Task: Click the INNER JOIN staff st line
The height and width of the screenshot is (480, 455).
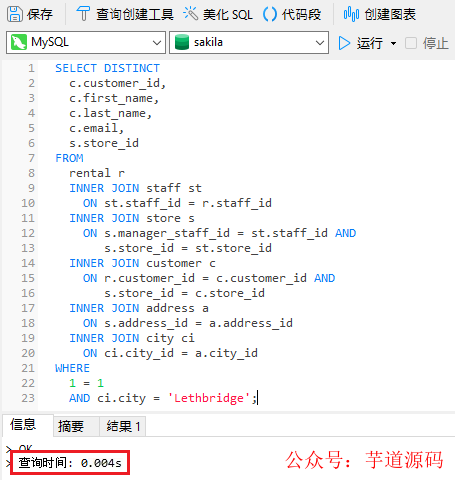Action: [135, 188]
